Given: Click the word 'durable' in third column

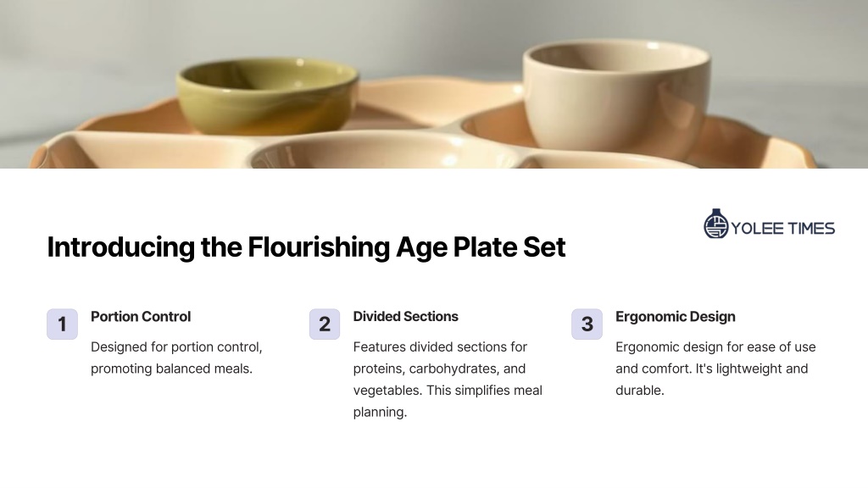Looking at the screenshot, I should click(x=637, y=390).
